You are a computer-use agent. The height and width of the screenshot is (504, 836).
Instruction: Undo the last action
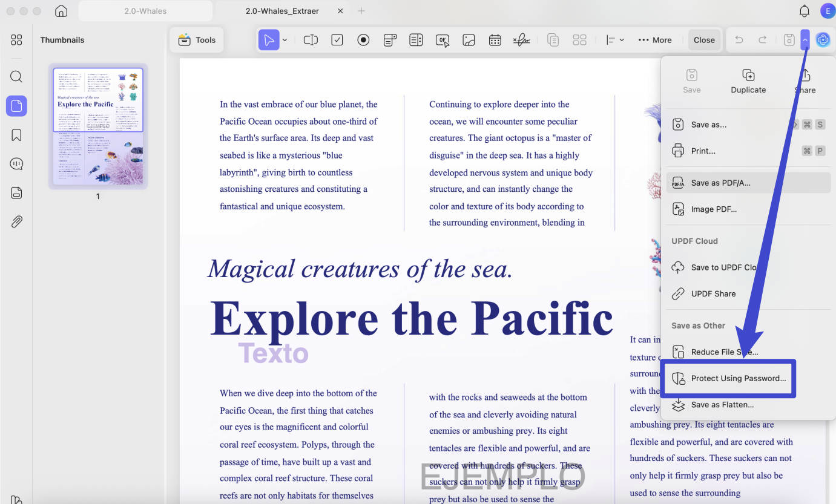click(739, 40)
